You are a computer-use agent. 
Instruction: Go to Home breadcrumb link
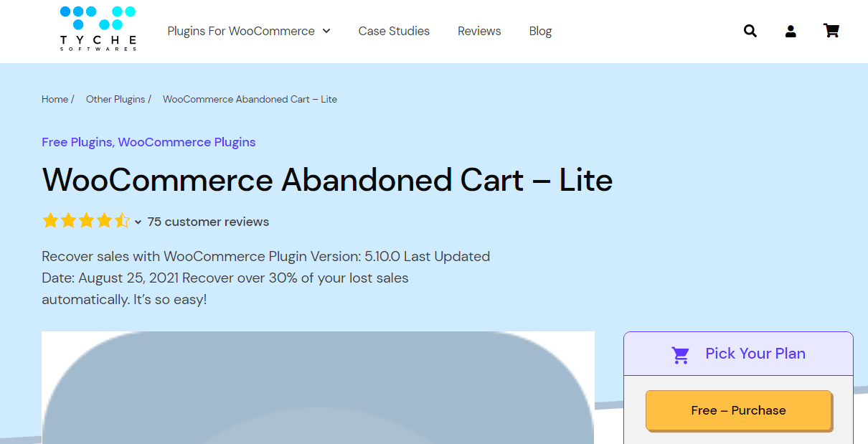[x=55, y=99]
